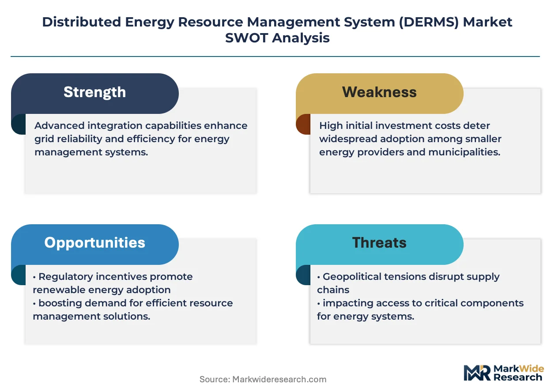This screenshot has height=392, width=555.
Task: Click text 'management solutions.'
Action: [x=91, y=317]
